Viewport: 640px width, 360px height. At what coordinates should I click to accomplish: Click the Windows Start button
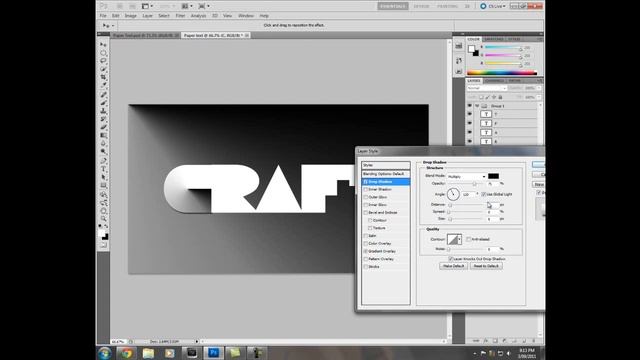point(104,353)
